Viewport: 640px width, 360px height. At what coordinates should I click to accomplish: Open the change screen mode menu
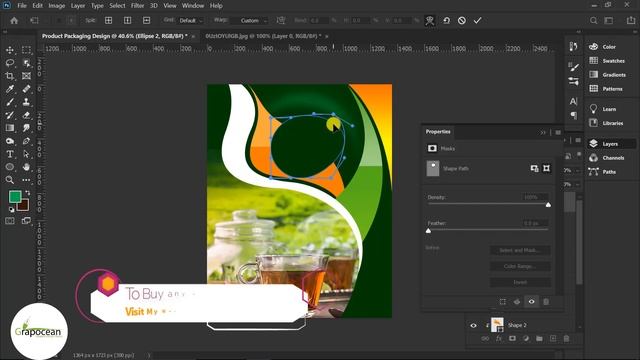click(27, 221)
